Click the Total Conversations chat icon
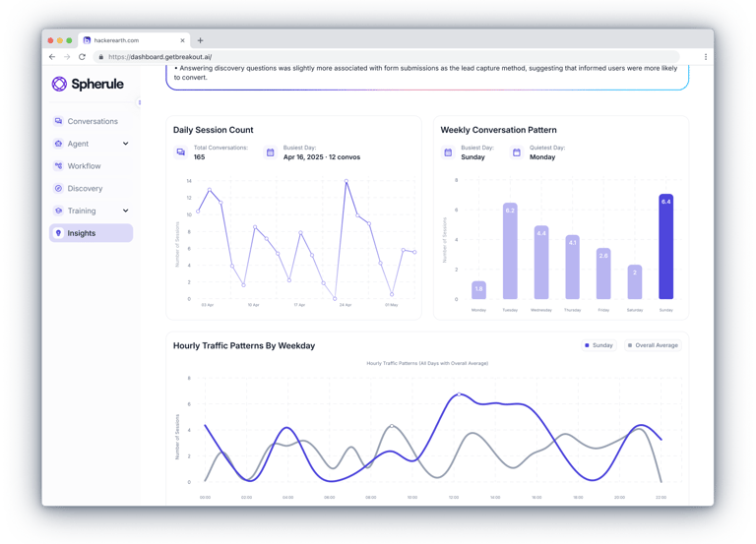 point(181,152)
